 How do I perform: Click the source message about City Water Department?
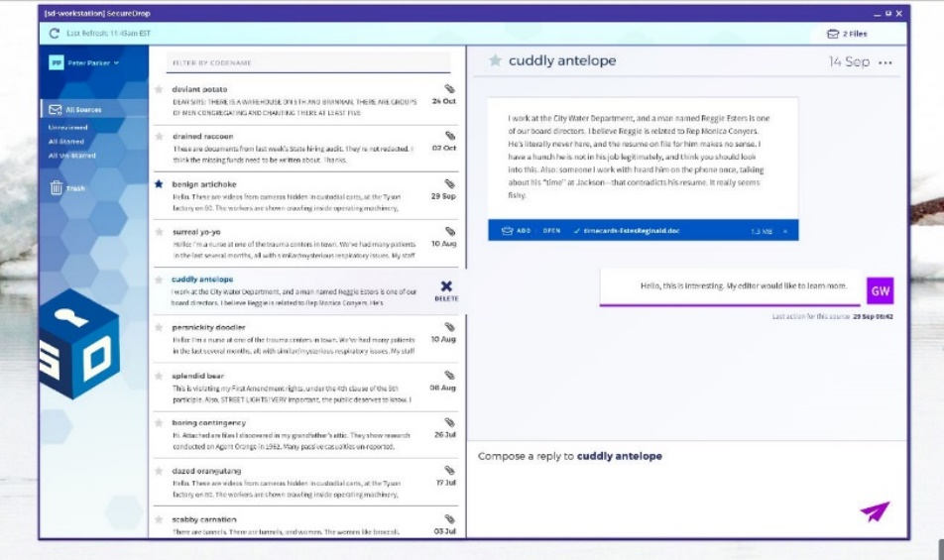(643, 157)
